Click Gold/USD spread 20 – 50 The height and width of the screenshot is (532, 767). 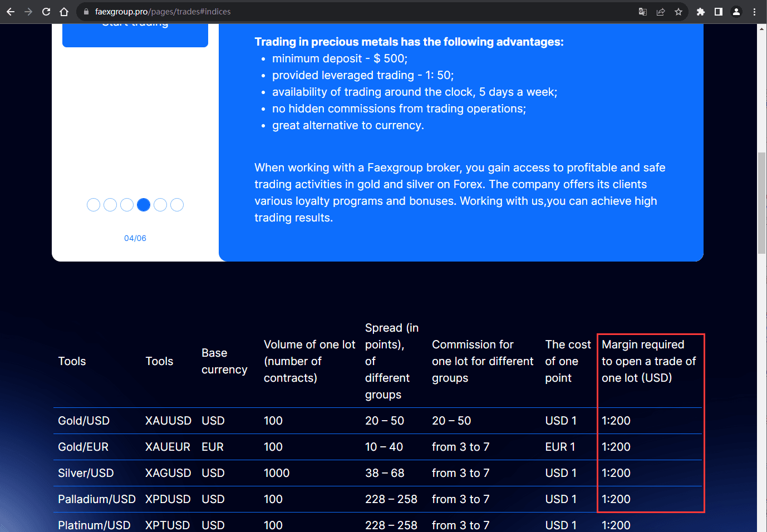coord(385,421)
